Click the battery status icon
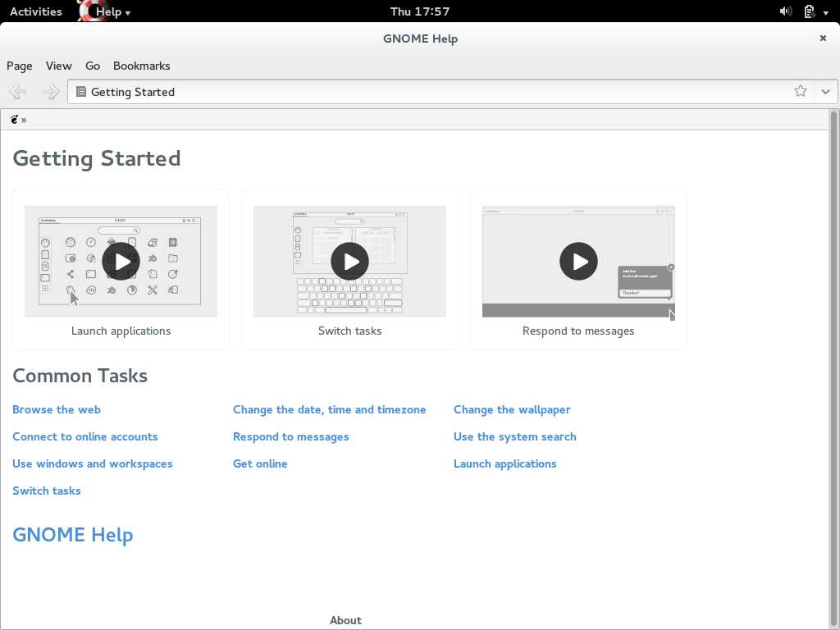840x630 pixels. [x=809, y=11]
